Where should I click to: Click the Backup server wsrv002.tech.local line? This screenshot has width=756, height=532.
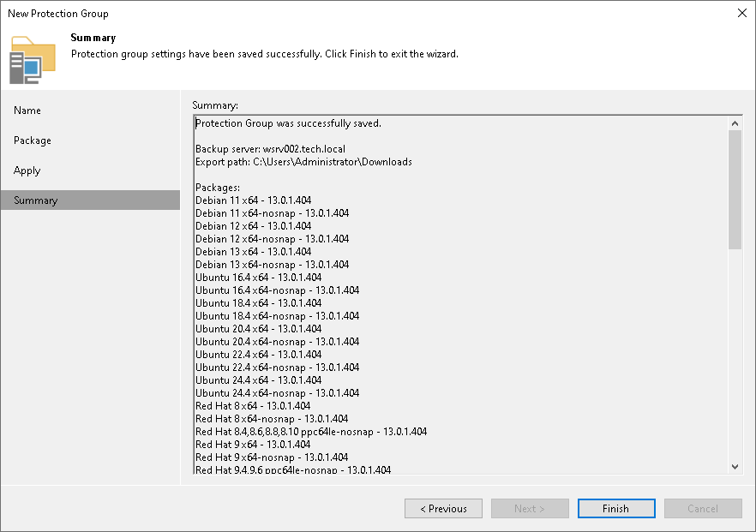click(x=271, y=149)
